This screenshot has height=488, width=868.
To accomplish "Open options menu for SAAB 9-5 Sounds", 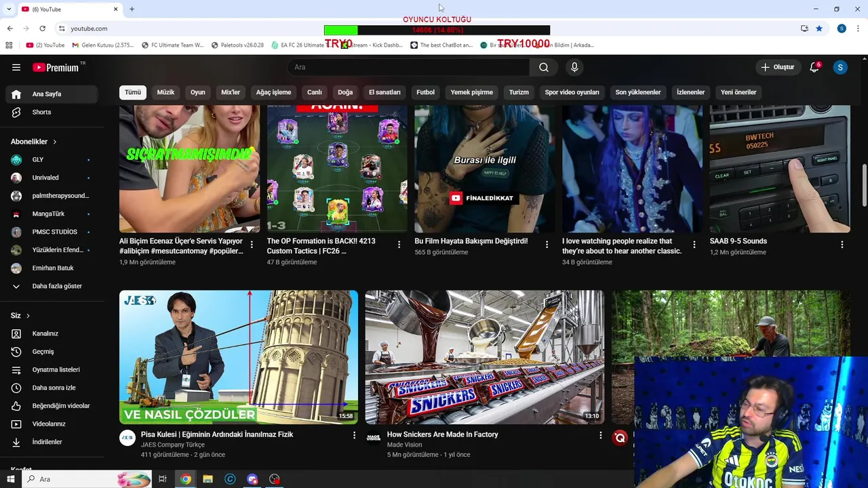I will 842,245.
